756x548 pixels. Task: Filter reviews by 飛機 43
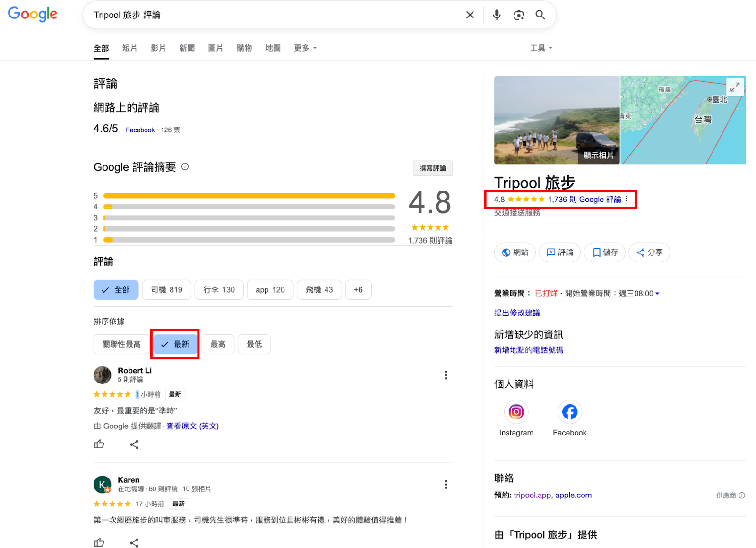click(x=319, y=290)
